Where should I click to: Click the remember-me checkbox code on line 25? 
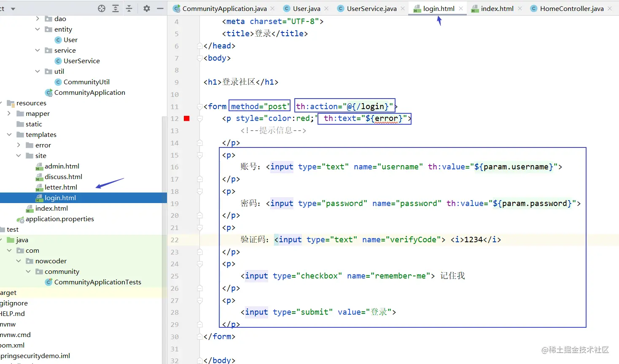(338, 276)
